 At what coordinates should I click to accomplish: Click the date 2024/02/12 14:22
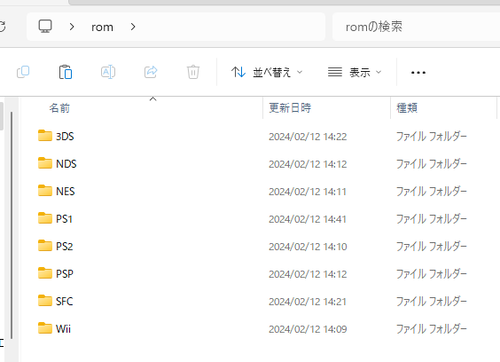308,137
